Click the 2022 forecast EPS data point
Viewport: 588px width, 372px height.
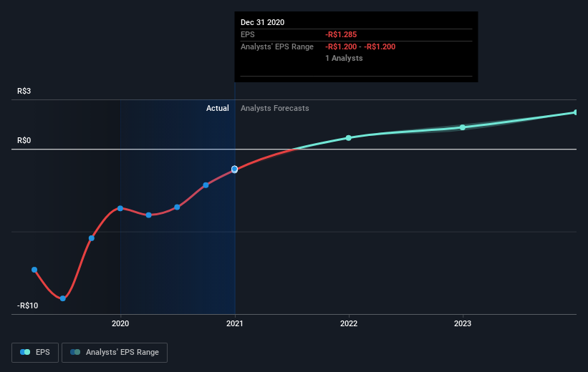[349, 138]
